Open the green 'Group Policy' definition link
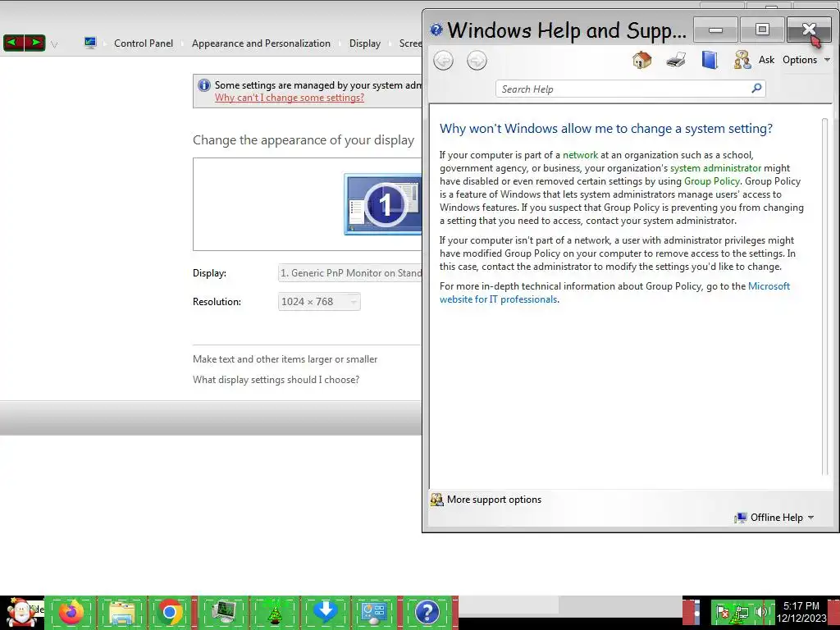 711,181
